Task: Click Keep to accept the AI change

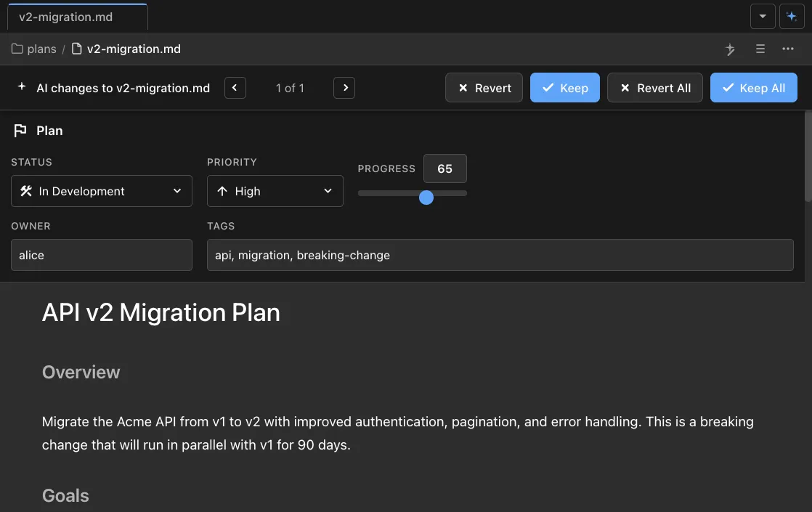Action: [565, 87]
